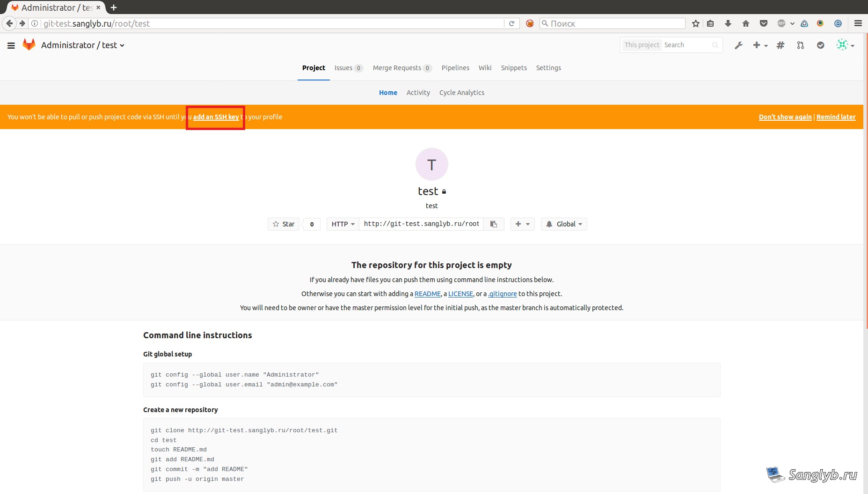Click the GitLab fox logo
The height and width of the screenshot is (494, 868).
[x=29, y=45]
